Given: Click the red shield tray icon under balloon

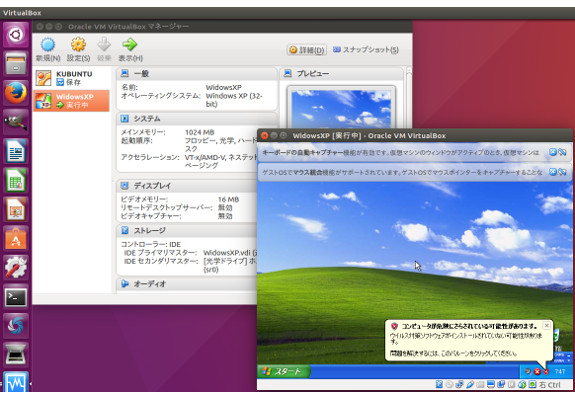Looking at the screenshot, I should 546,372.
